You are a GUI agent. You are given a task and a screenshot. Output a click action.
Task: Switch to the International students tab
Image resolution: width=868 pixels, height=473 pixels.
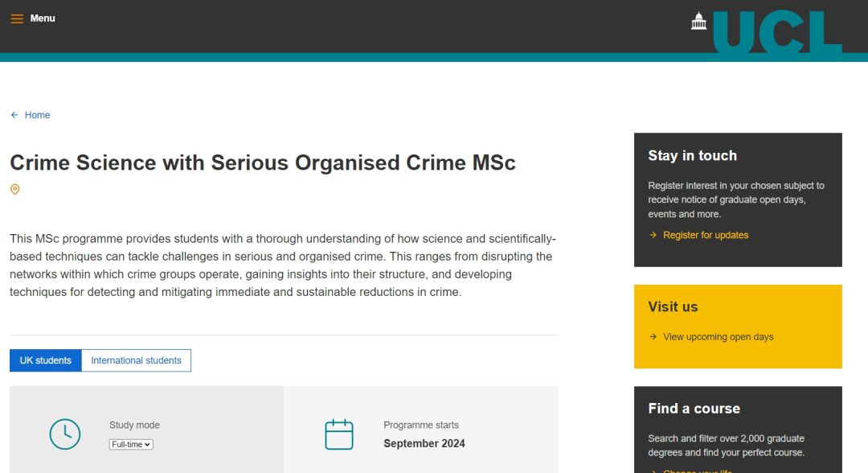pyautogui.click(x=136, y=360)
